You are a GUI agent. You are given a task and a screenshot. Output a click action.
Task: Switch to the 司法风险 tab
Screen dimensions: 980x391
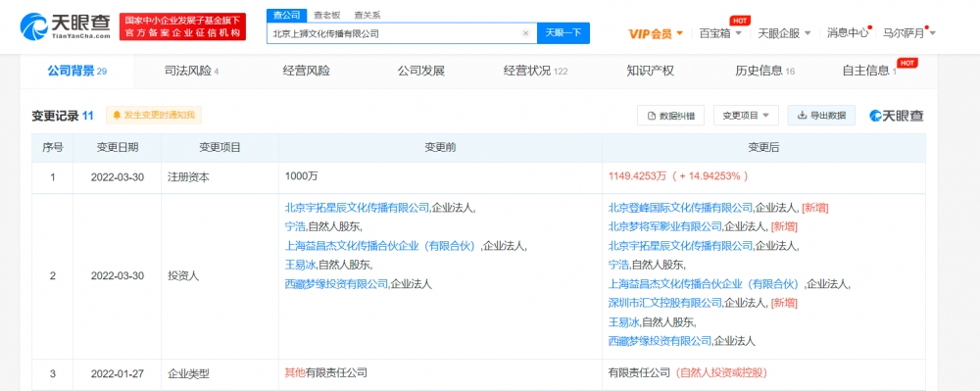(x=191, y=71)
